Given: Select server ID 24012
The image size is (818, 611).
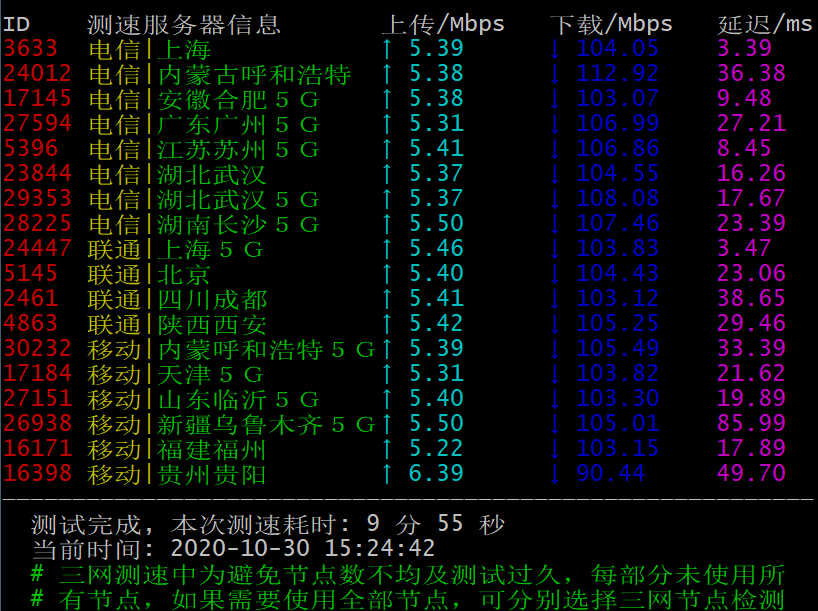Looking at the screenshot, I should click(x=37, y=73).
